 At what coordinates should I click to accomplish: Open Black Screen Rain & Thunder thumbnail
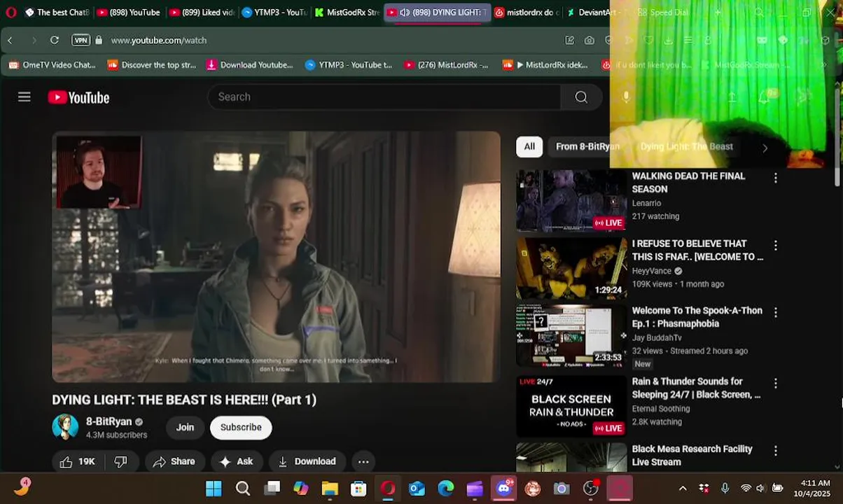tap(571, 406)
